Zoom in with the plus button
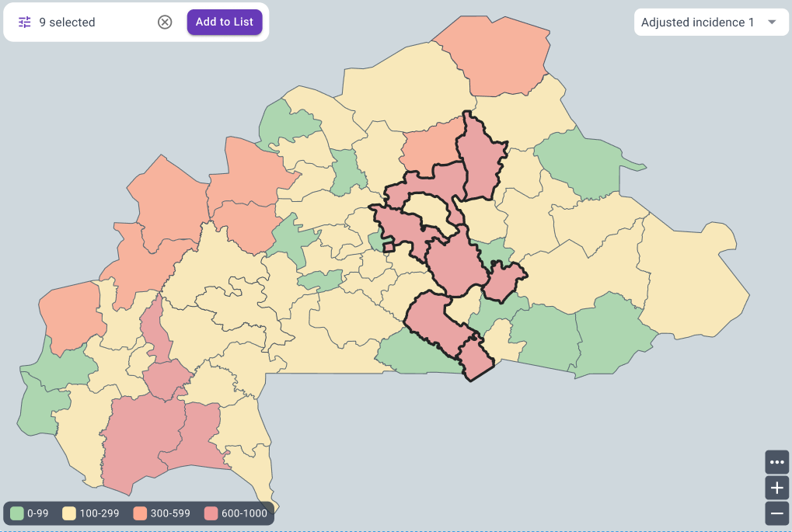The image size is (792, 532). (776, 488)
